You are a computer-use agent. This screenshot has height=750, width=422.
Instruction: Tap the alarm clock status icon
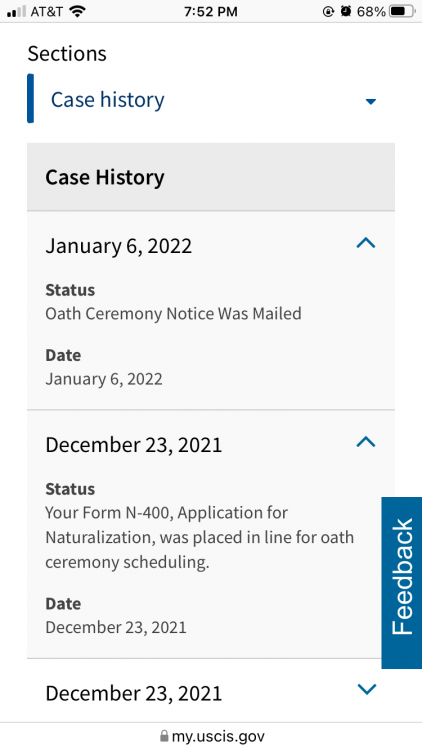click(345, 11)
